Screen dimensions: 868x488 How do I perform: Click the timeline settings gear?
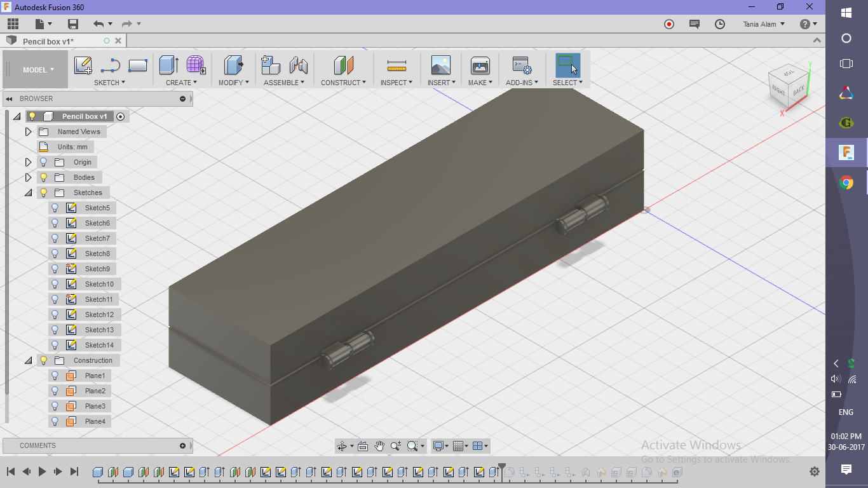tap(815, 471)
